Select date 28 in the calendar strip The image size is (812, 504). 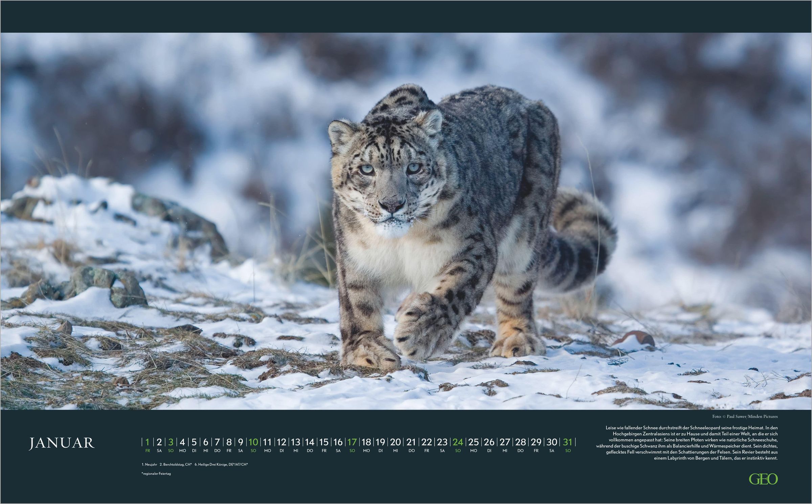pyautogui.click(x=520, y=442)
